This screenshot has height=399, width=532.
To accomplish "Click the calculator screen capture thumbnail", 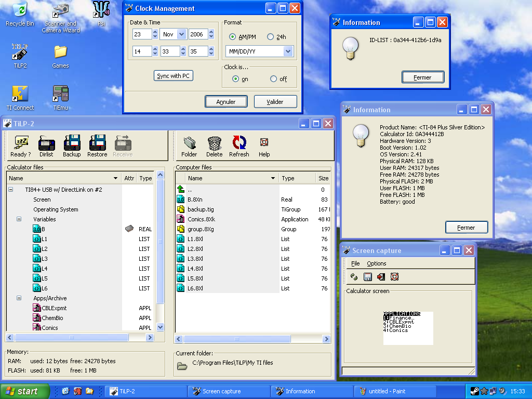I will click(x=408, y=328).
